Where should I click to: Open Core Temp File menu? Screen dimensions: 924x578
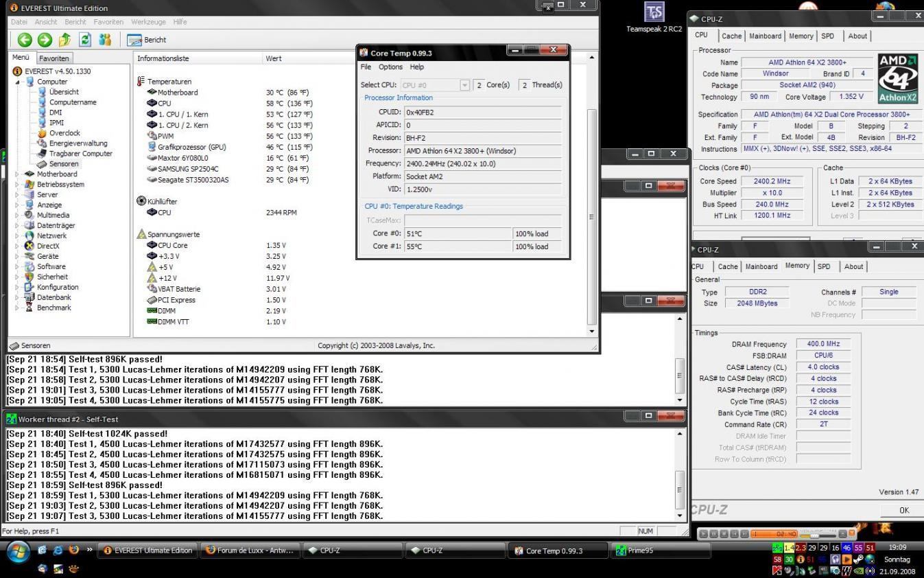[366, 67]
